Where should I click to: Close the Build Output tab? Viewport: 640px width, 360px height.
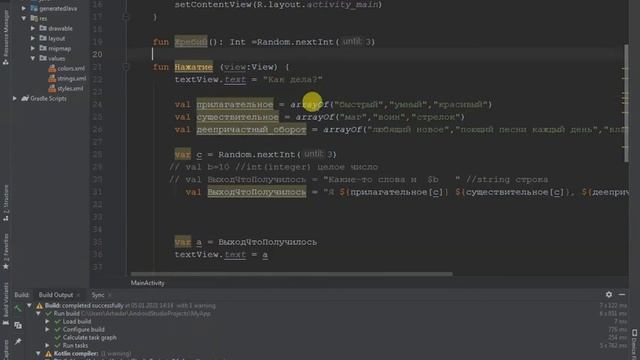tap(78, 295)
